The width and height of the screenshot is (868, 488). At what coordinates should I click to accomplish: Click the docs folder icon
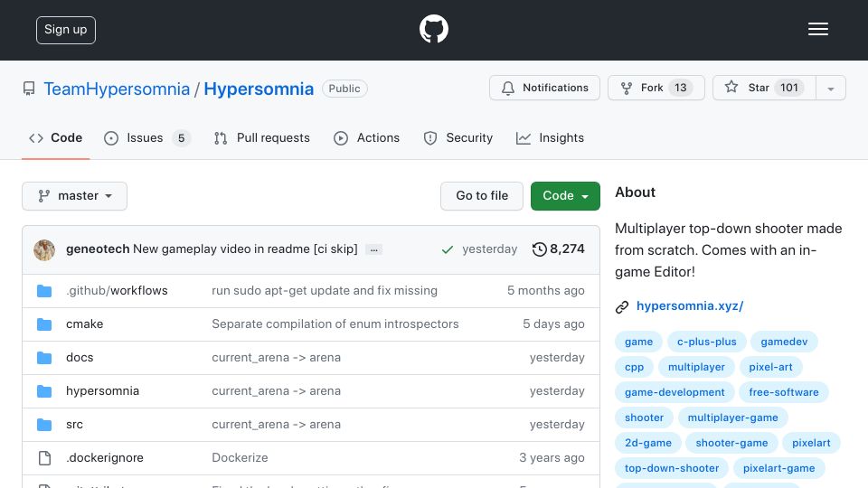click(x=44, y=358)
